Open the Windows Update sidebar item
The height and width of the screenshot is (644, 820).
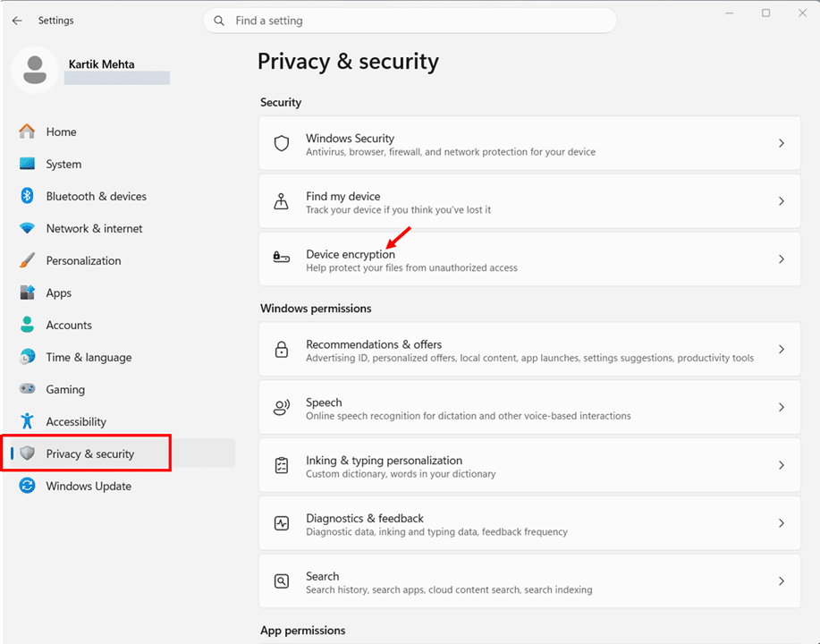pos(89,486)
